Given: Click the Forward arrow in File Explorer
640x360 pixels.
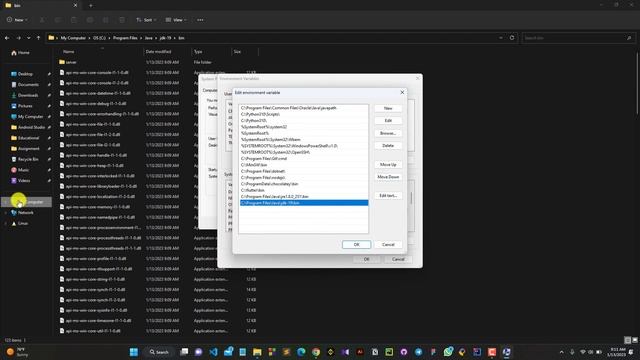Looking at the screenshot, I should (18, 38).
